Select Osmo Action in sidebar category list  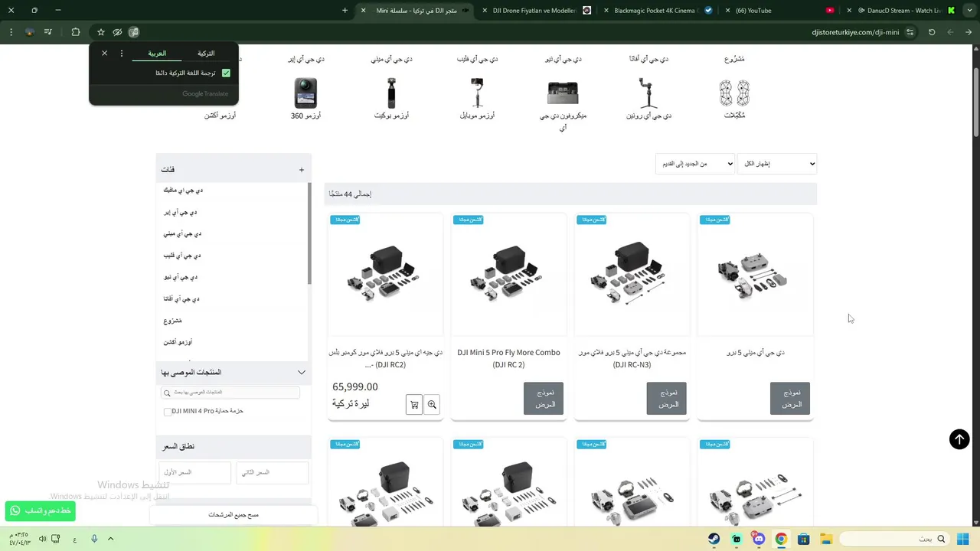[x=178, y=342]
